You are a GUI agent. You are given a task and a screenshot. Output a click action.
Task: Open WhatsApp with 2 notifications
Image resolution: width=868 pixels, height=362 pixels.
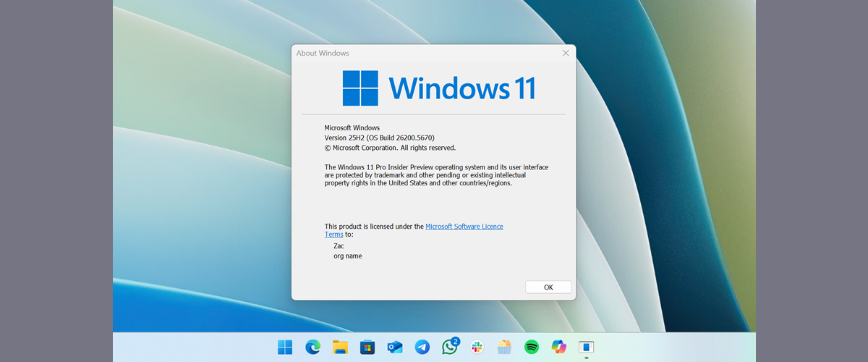tap(450, 346)
